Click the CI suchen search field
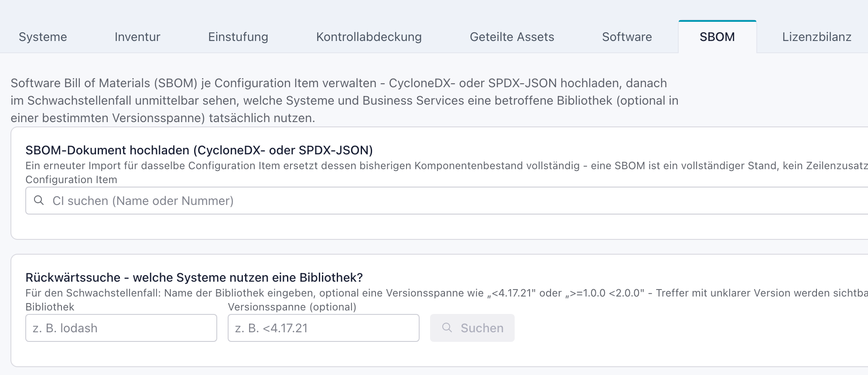 click(x=447, y=201)
